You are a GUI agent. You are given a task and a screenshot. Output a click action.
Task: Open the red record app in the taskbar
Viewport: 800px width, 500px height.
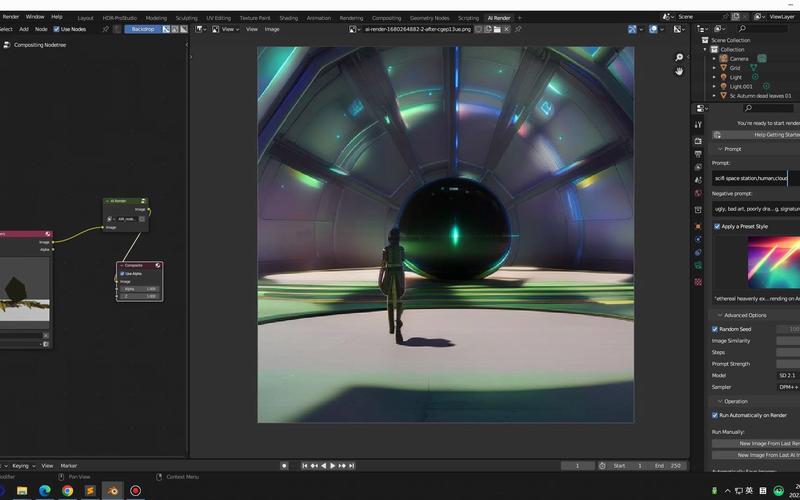[135, 491]
